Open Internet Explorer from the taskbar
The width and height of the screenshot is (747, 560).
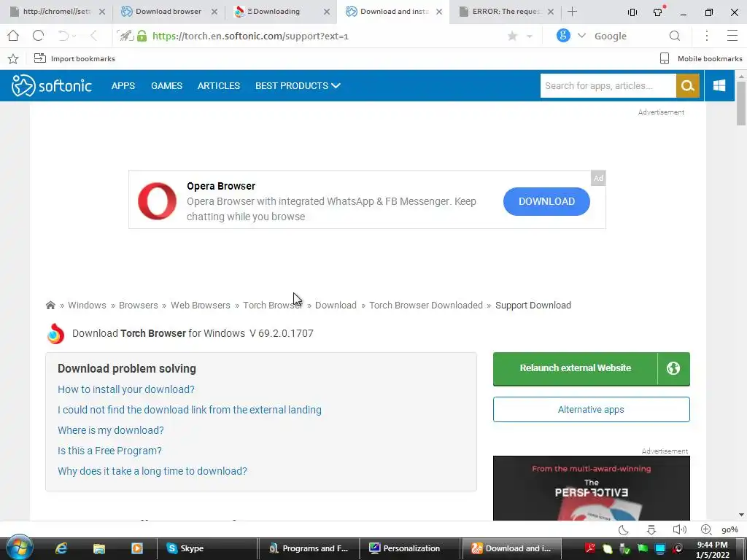tap(61, 548)
